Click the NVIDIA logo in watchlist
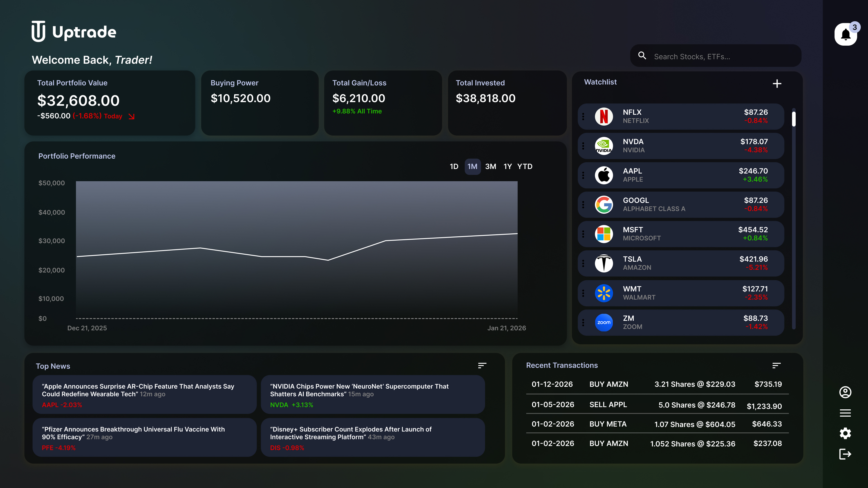Image resolution: width=868 pixels, height=488 pixels. [x=604, y=146]
